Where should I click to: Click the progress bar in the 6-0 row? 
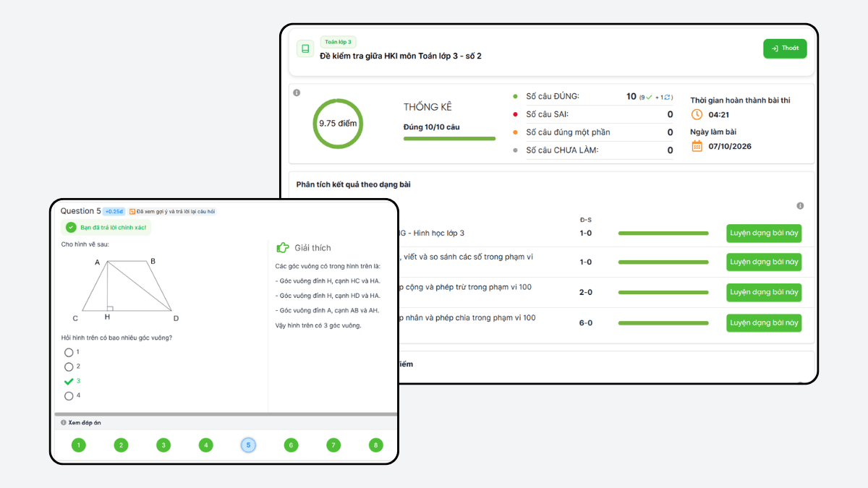[663, 323]
